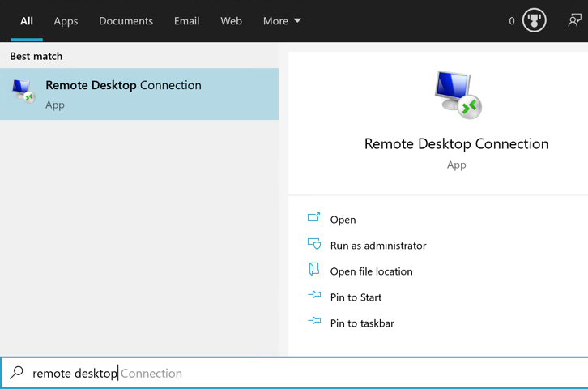Select the Open file location label
588x389 pixels.
pos(371,271)
